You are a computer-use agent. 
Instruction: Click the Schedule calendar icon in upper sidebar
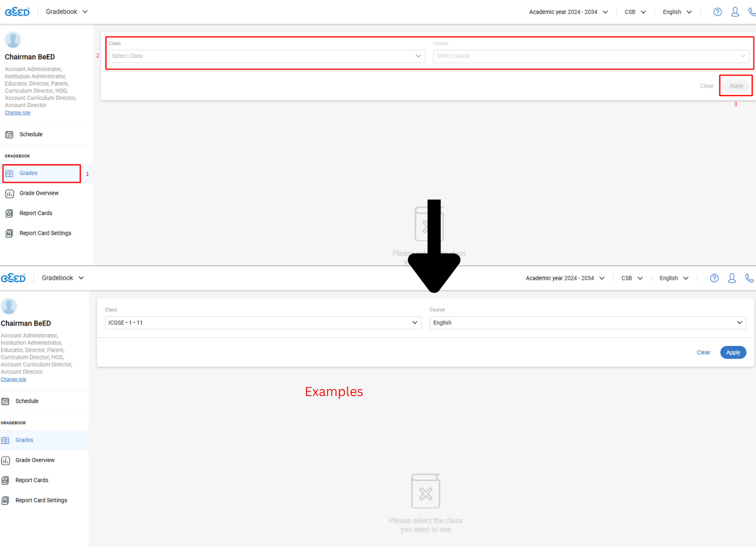pyautogui.click(x=9, y=135)
